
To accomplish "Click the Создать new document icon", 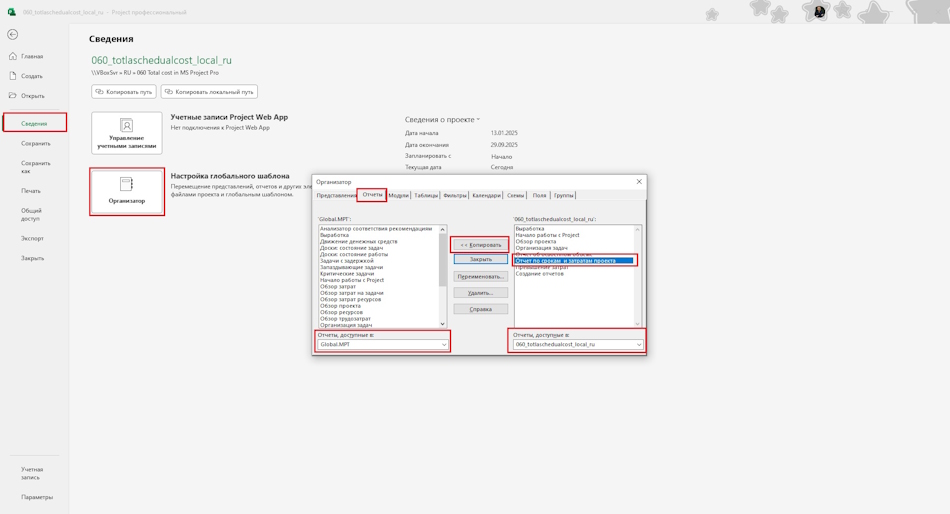I will point(13,76).
